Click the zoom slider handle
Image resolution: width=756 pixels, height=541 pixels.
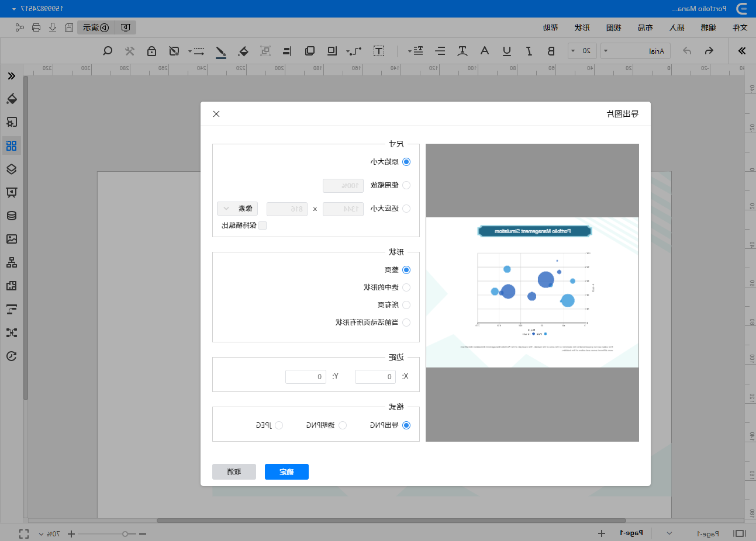click(x=125, y=533)
